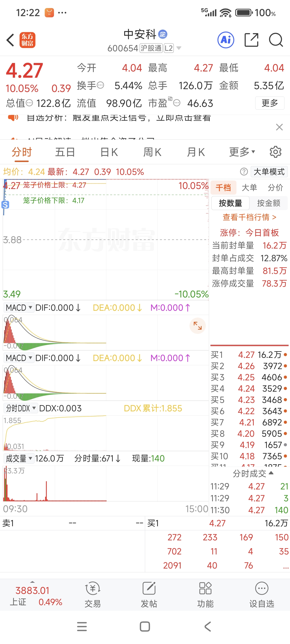Tap the 东方财富 logo icon
Screen dimensions: 290x644
tap(27, 40)
